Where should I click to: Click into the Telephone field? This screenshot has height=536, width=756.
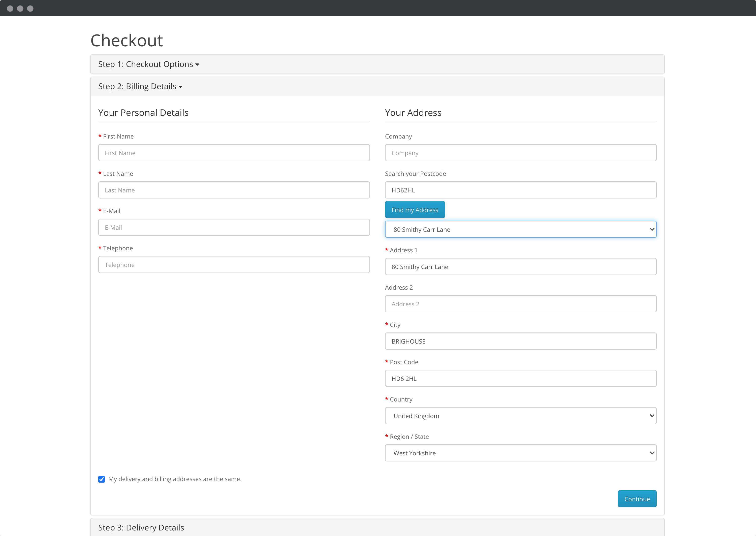(234, 265)
